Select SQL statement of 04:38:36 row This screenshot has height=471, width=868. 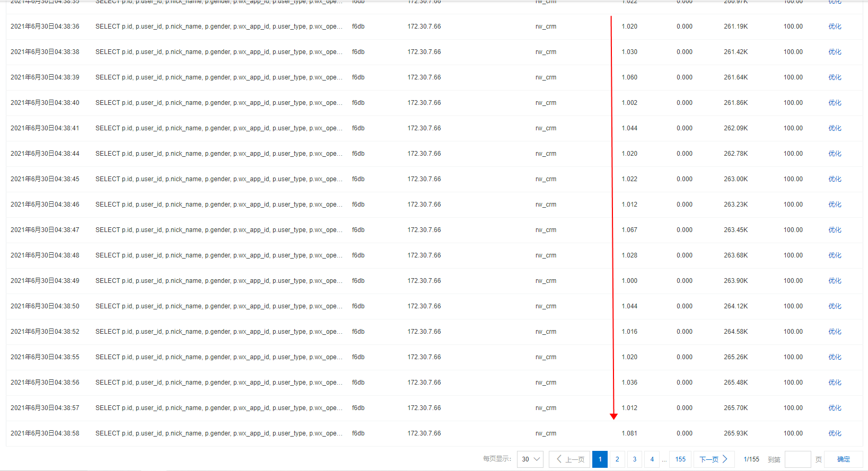coord(218,26)
